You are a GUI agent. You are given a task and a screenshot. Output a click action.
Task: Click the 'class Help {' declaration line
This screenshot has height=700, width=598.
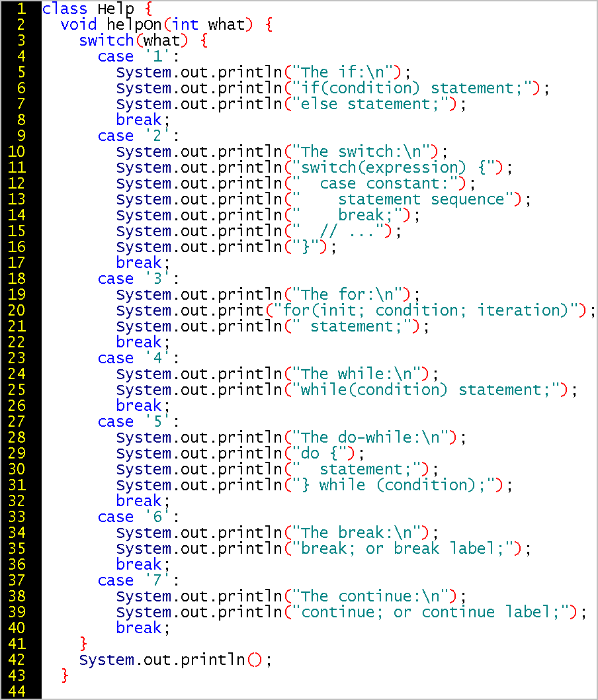(97, 9)
